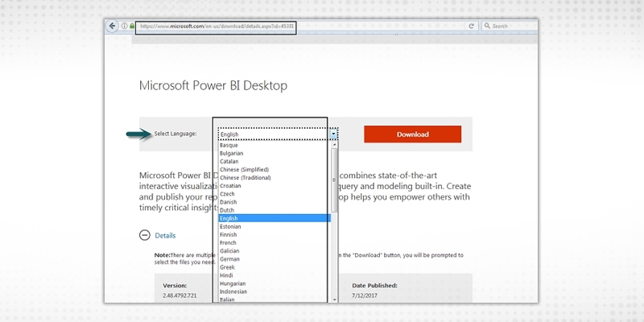Click the language list scrollbar thumb

coord(334,180)
